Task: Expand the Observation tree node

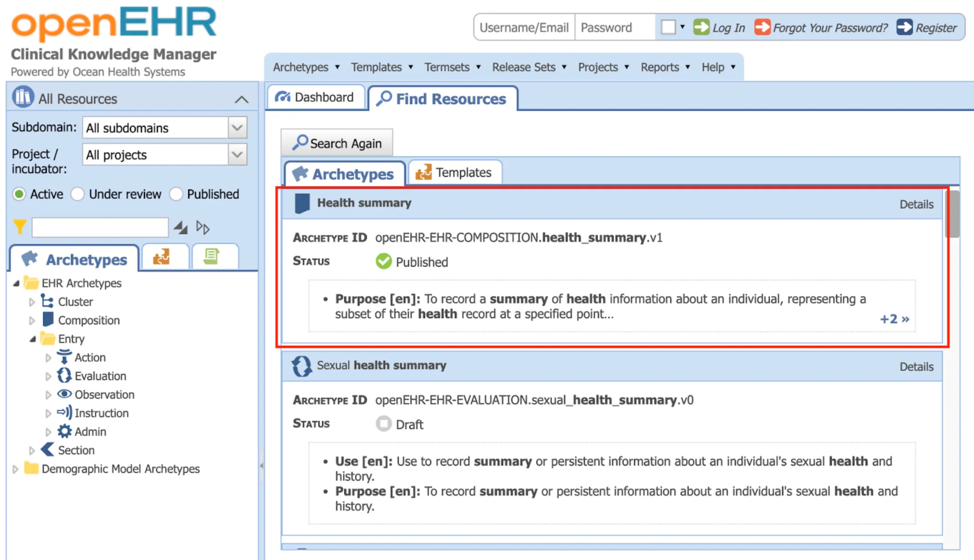Action: point(49,394)
